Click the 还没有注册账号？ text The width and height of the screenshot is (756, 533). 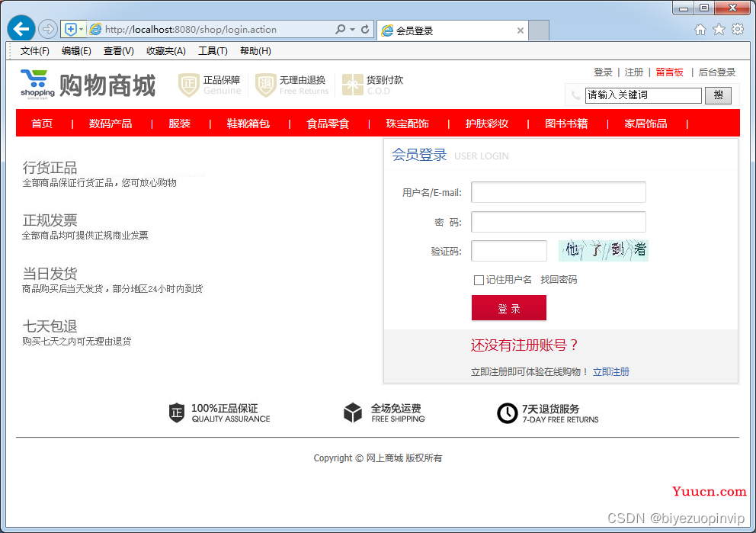524,345
